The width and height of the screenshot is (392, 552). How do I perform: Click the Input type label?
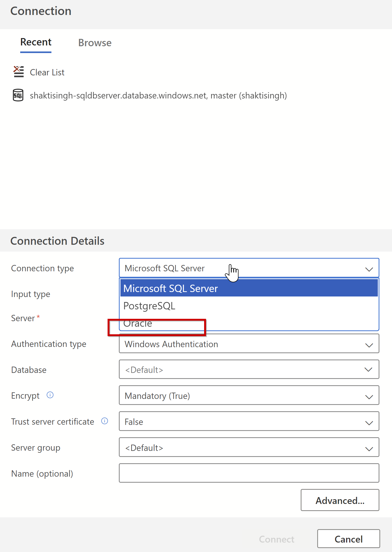click(30, 294)
